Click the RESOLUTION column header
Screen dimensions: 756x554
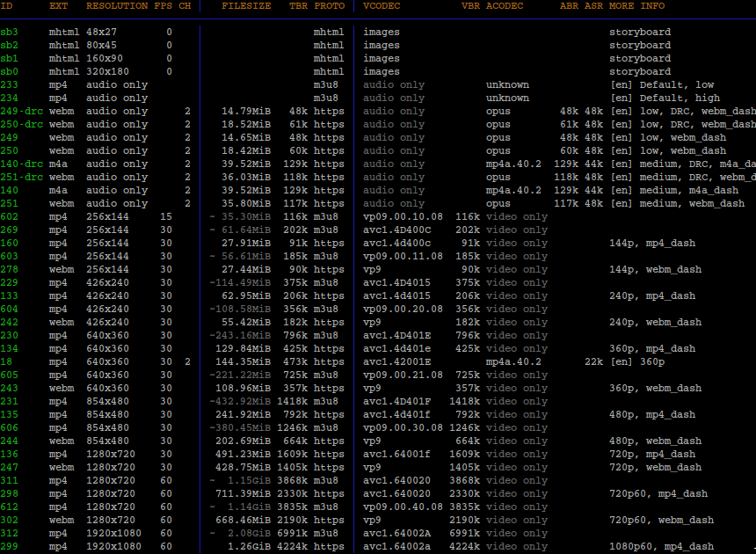(x=117, y=6)
